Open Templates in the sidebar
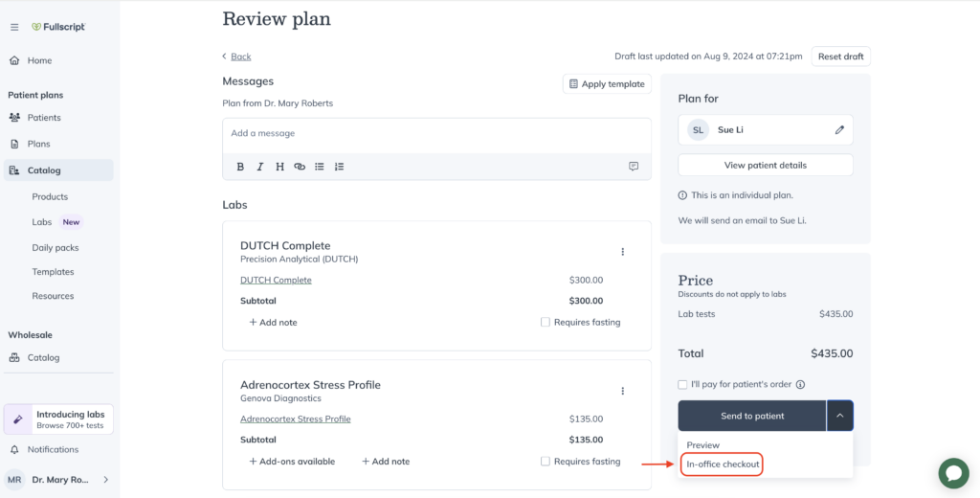This screenshot has width=980, height=498. tap(54, 272)
